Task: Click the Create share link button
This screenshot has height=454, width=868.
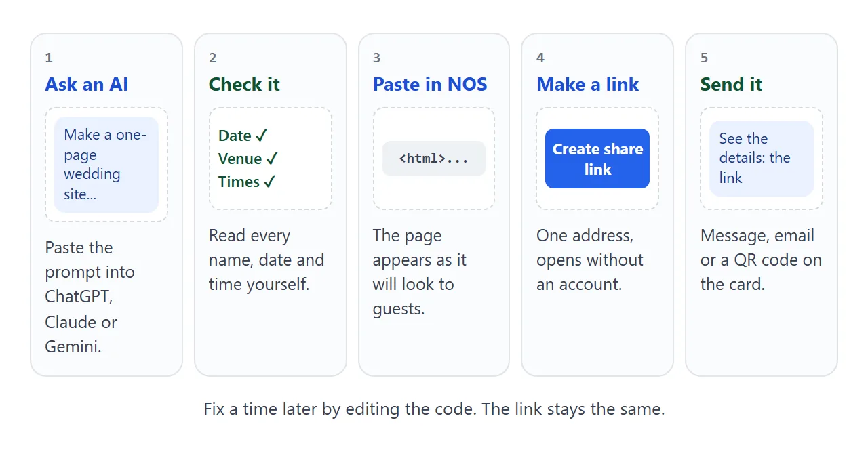Action: click(597, 159)
